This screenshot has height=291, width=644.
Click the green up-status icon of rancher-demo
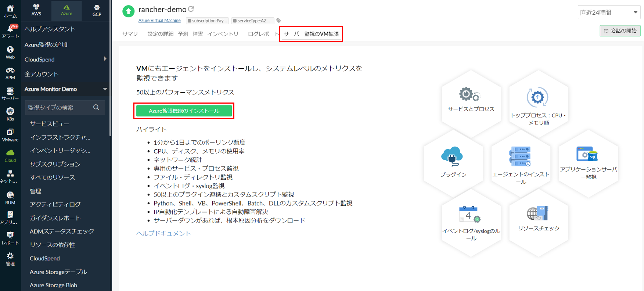(x=128, y=11)
